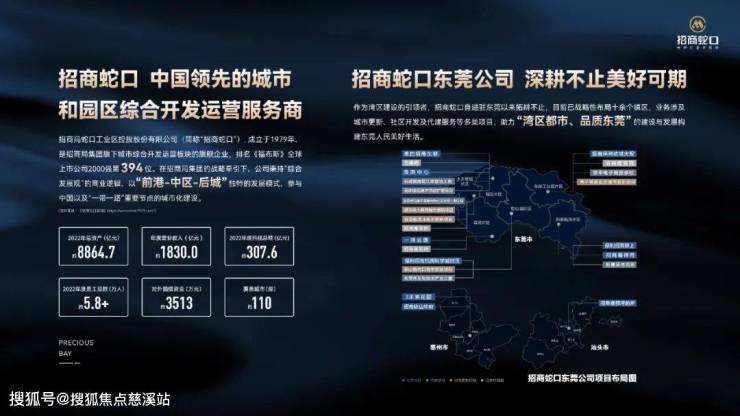740x416 pixels.
Task: Click the 惠州市 map label
Action: pos(439,347)
